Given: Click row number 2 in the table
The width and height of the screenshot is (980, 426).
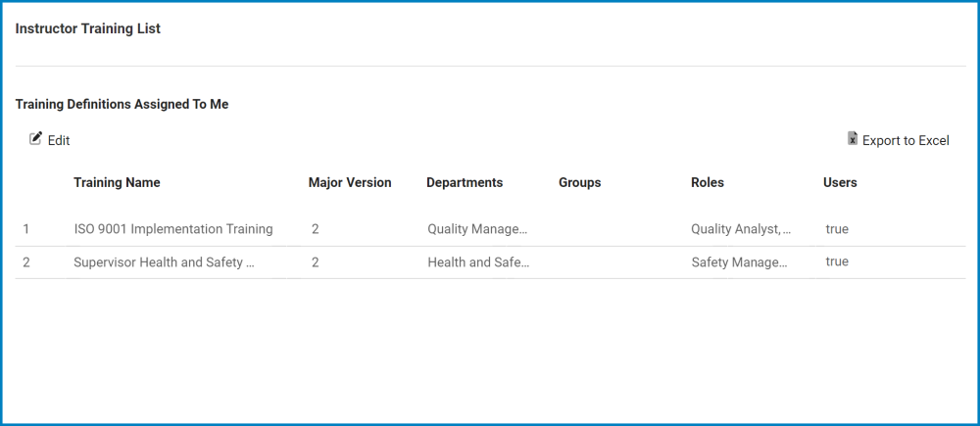Looking at the screenshot, I should tap(26, 262).
